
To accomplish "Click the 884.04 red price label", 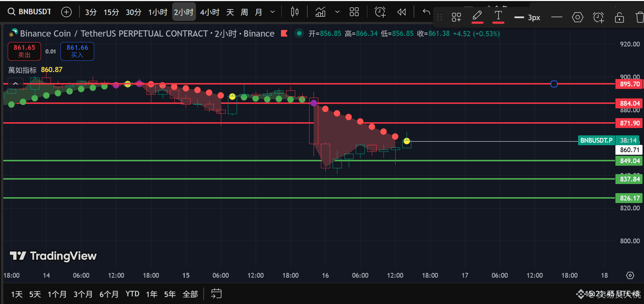I will click(629, 104).
